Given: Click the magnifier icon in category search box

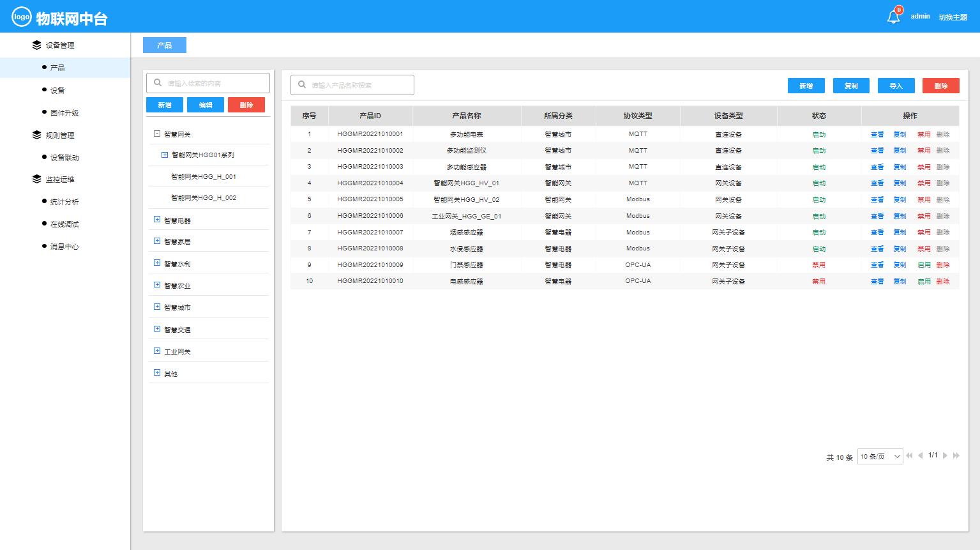Looking at the screenshot, I should (157, 82).
